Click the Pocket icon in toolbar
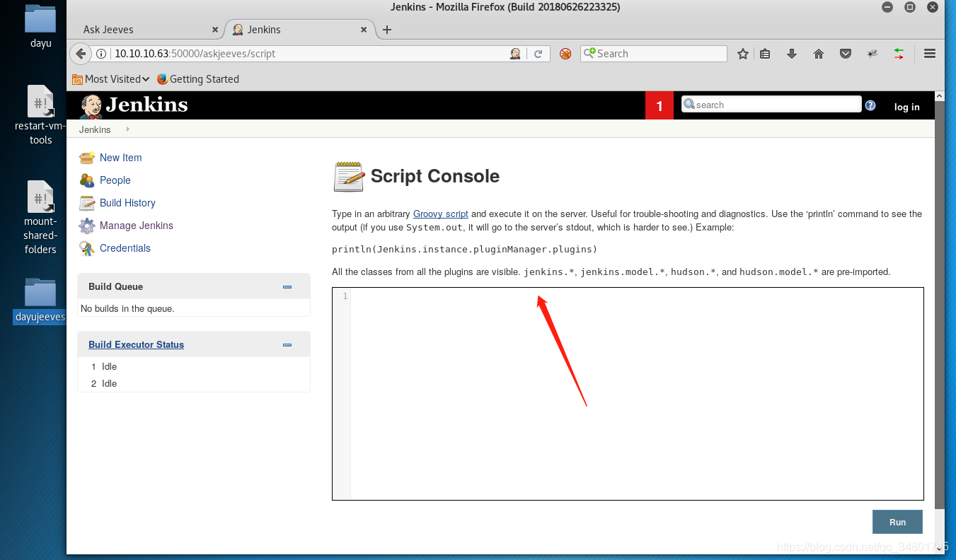This screenshot has width=956, height=560. pyautogui.click(x=846, y=54)
